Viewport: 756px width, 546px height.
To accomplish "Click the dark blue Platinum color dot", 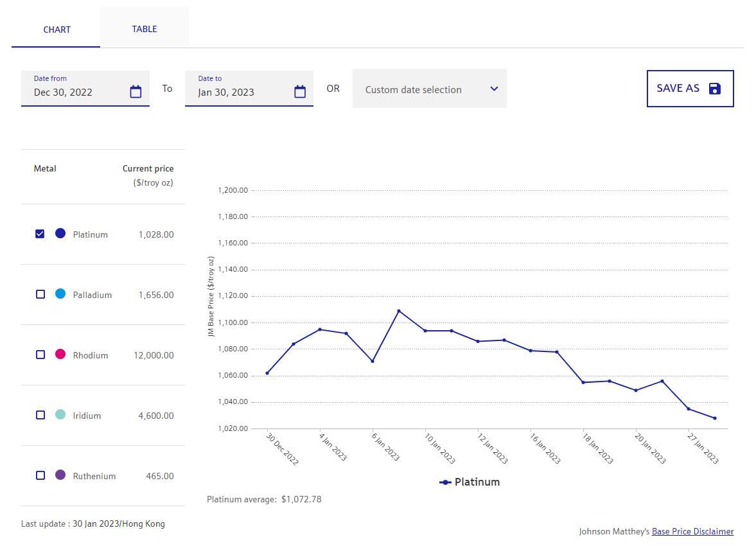I will pyautogui.click(x=60, y=233).
